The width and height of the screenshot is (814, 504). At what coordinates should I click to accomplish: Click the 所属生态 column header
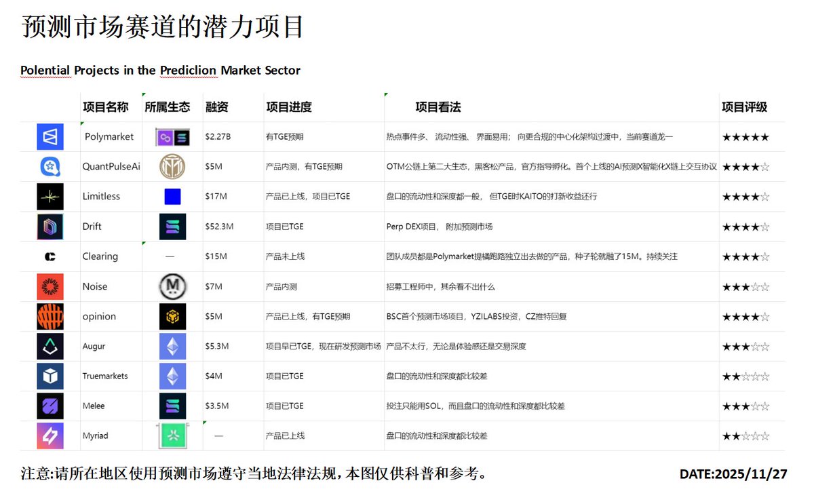(x=167, y=107)
